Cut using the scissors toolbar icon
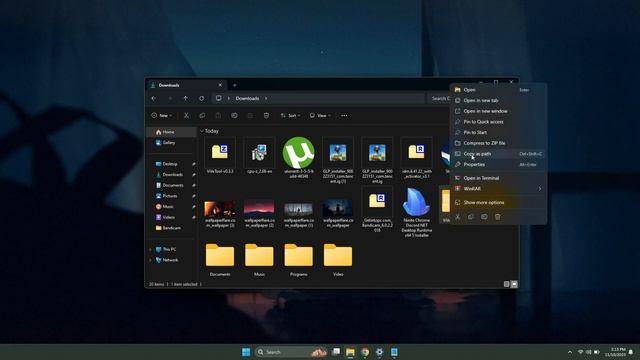The height and width of the screenshot is (360, 640). (186, 116)
